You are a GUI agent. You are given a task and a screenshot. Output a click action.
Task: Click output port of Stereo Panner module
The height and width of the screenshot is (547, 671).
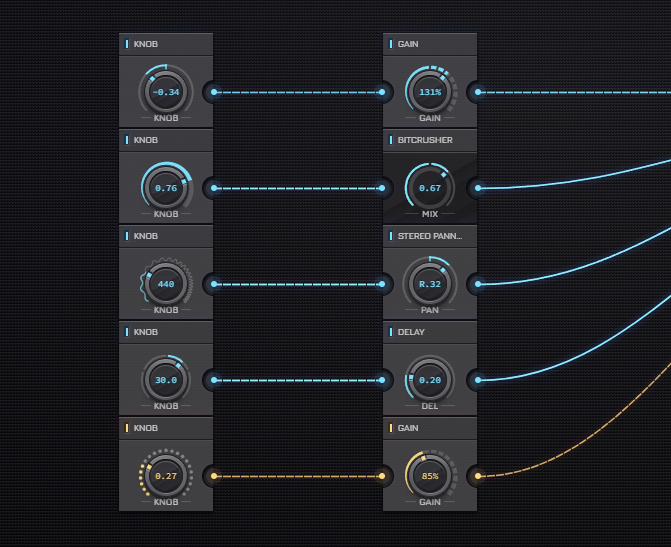point(478,284)
